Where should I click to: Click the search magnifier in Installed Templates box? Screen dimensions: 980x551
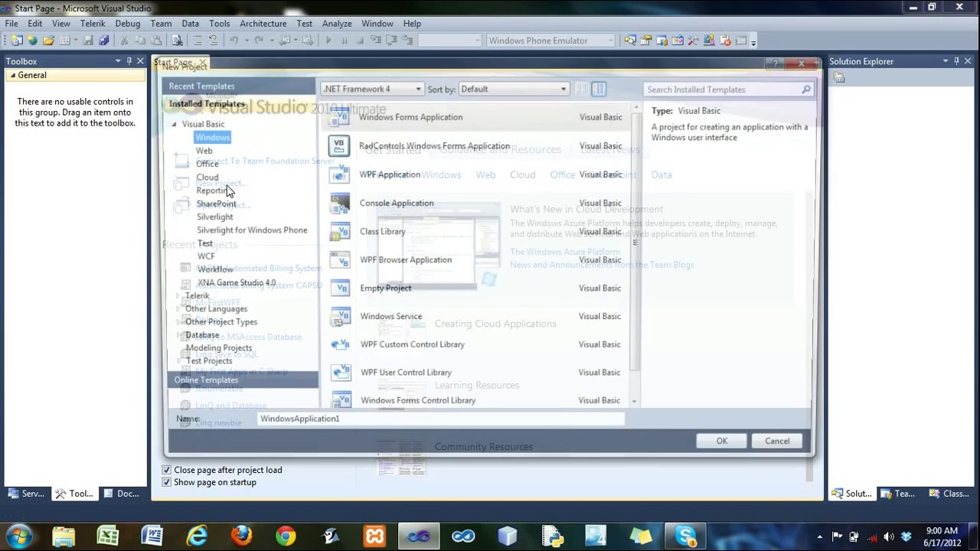point(806,90)
